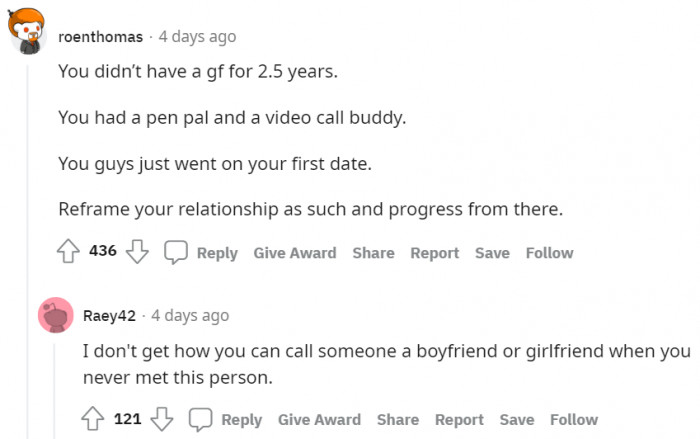Give Award to roenthomas's comment

point(294,253)
